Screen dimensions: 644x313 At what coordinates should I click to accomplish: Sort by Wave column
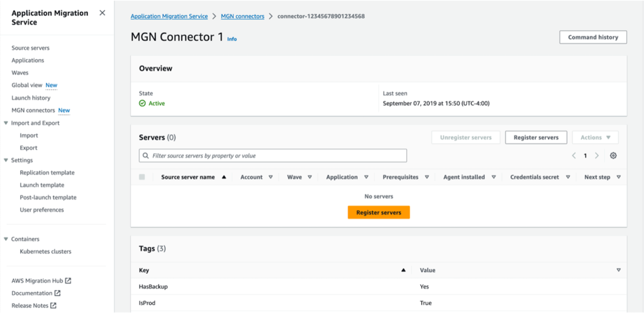pos(309,177)
